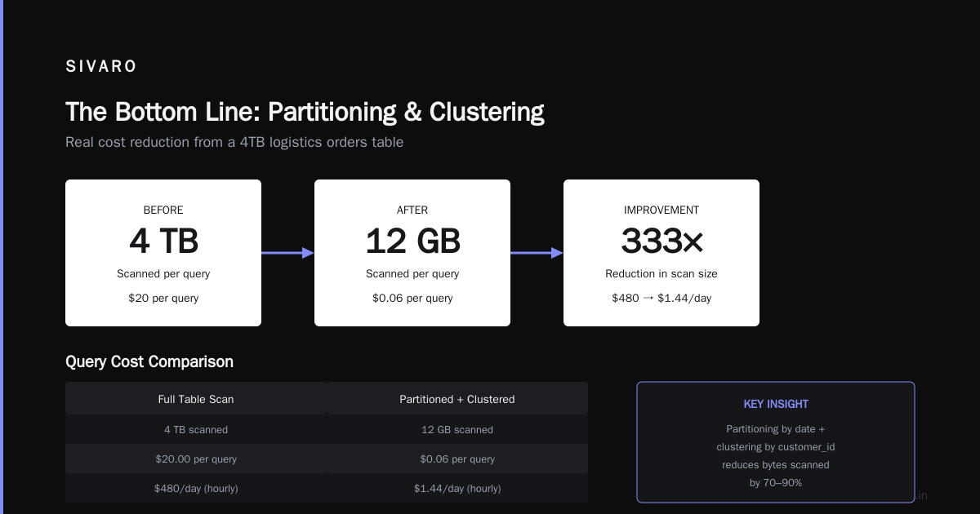Select the large "333×" figure
The height and width of the screenshot is (514, 980).
coord(661,241)
